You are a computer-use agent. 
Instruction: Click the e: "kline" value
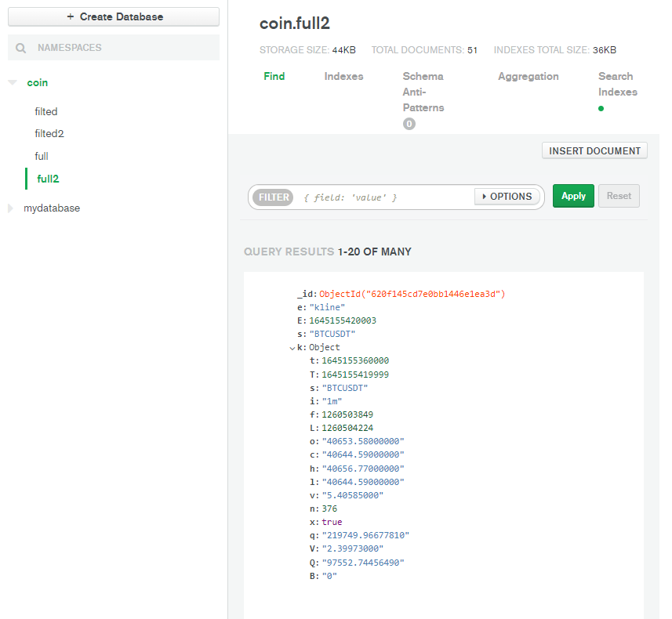(x=327, y=307)
